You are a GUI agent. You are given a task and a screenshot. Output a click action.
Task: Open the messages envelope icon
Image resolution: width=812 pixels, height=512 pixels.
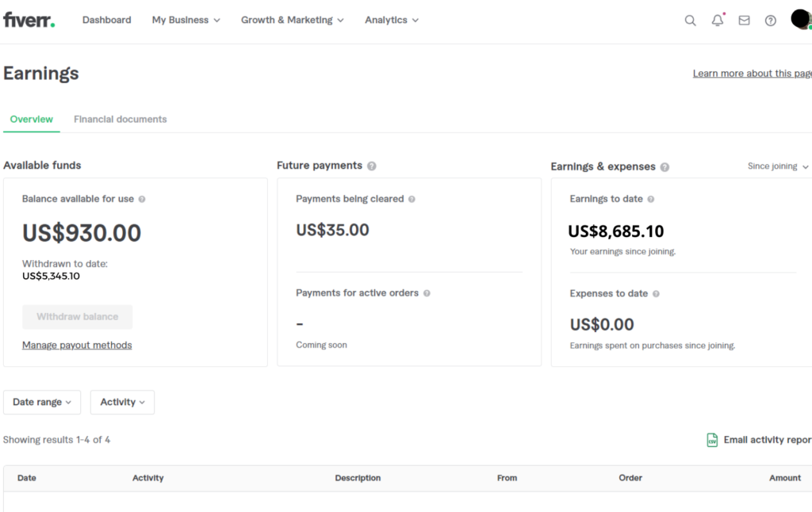[744, 21]
